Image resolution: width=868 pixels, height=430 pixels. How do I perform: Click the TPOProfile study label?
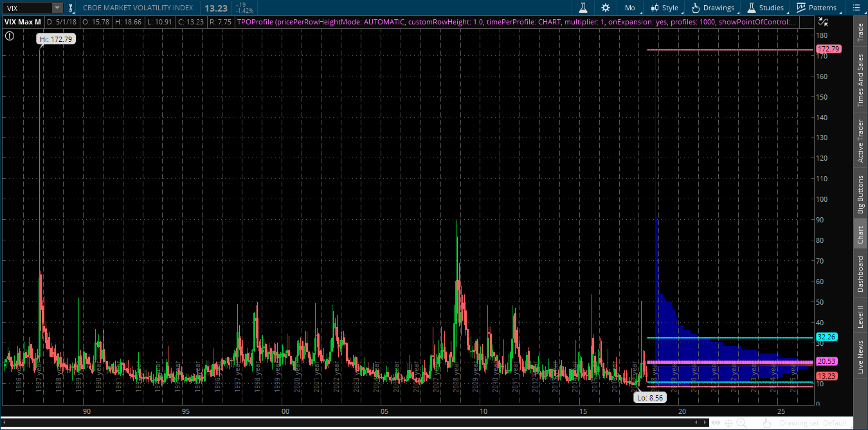tap(517, 21)
